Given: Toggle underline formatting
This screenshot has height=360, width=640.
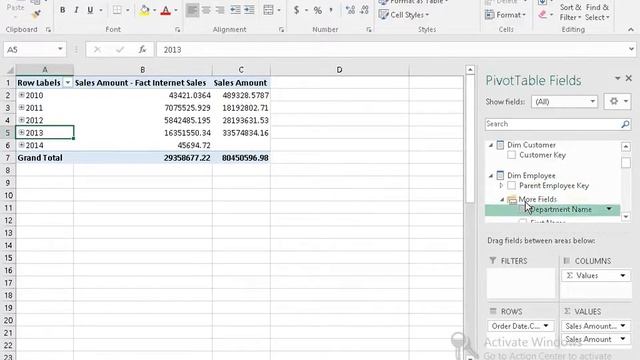Looking at the screenshot, I should tap(90, 10).
